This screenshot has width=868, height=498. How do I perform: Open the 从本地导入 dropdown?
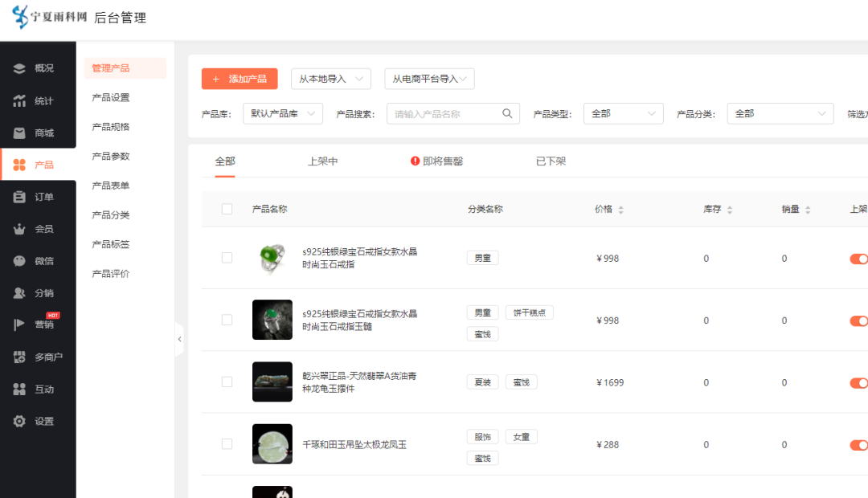(x=331, y=79)
